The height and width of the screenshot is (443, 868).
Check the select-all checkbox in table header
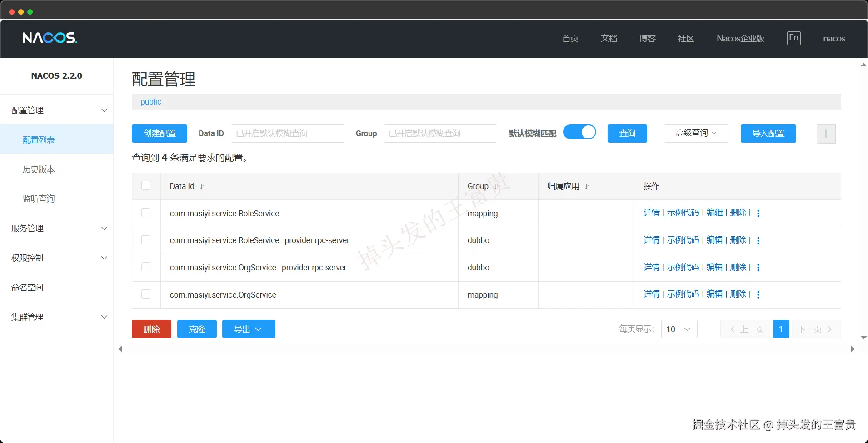coord(146,185)
